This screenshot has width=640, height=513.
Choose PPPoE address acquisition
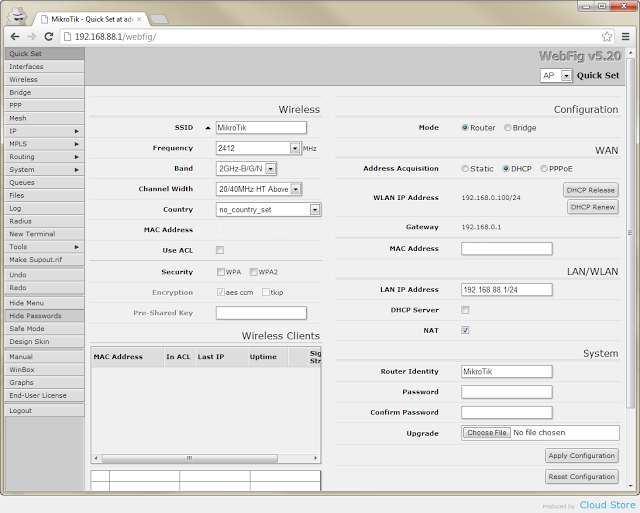(x=544, y=169)
